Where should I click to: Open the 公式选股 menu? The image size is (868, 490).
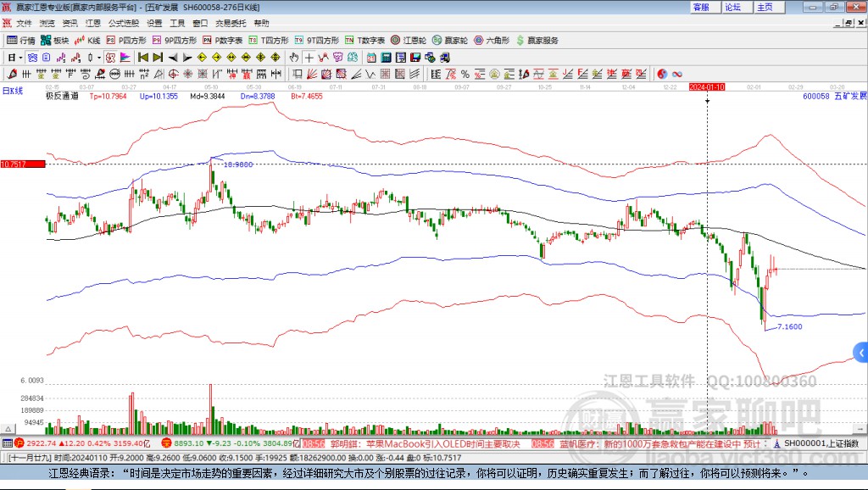click(x=124, y=23)
